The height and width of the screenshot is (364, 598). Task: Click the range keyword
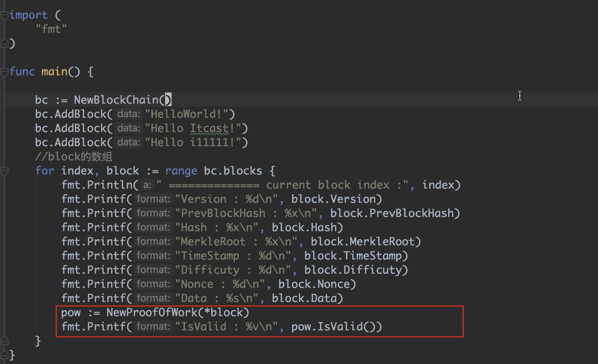(181, 171)
